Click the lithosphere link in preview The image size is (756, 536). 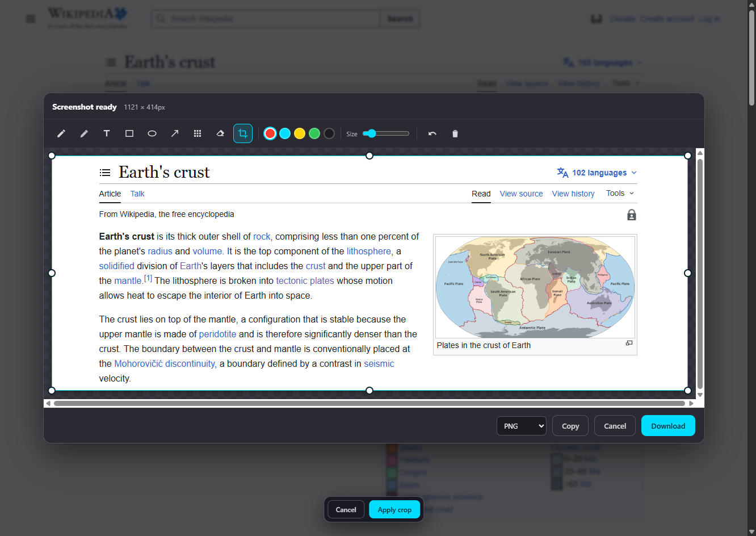point(369,252)
